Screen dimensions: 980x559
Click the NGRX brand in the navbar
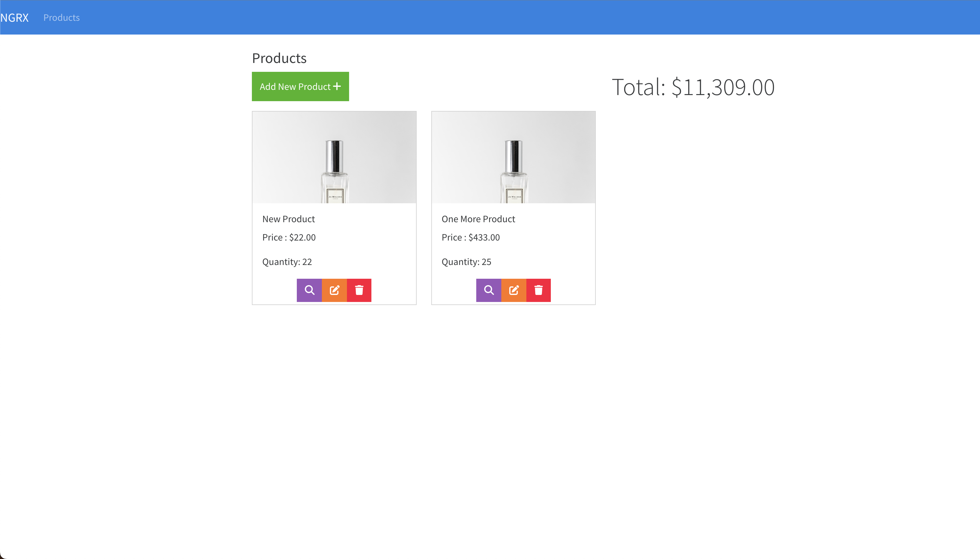point(14,17)
